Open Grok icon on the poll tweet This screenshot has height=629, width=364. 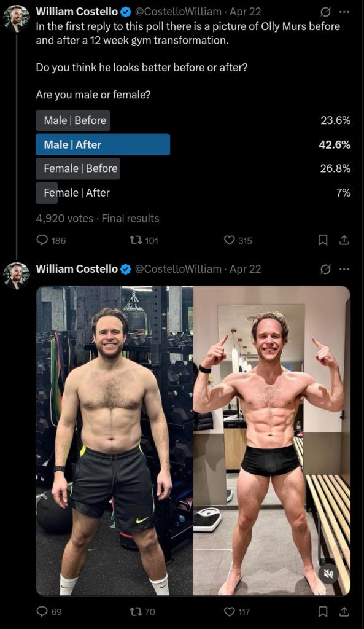(x=325, y=12)
